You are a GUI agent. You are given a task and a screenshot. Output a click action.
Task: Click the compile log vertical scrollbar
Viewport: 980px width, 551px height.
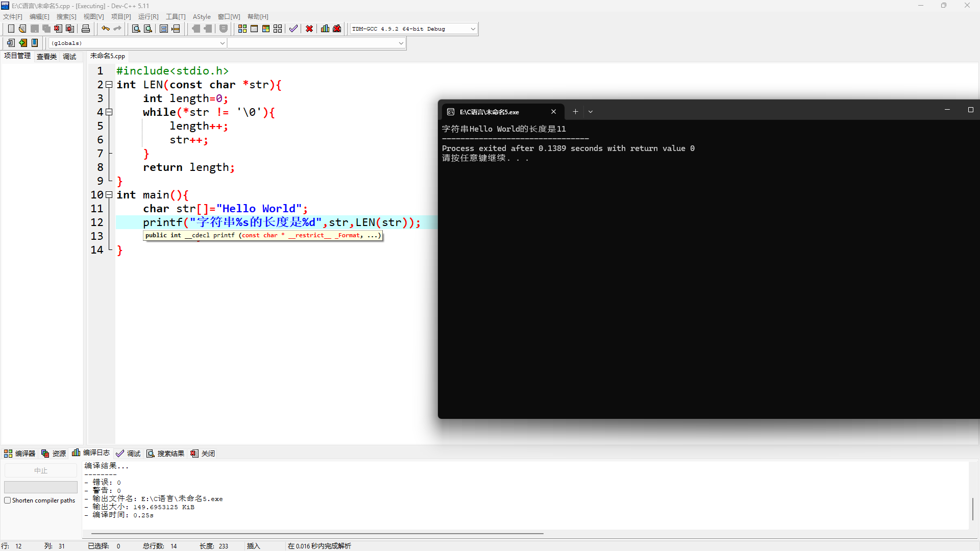tap(973, 509)
